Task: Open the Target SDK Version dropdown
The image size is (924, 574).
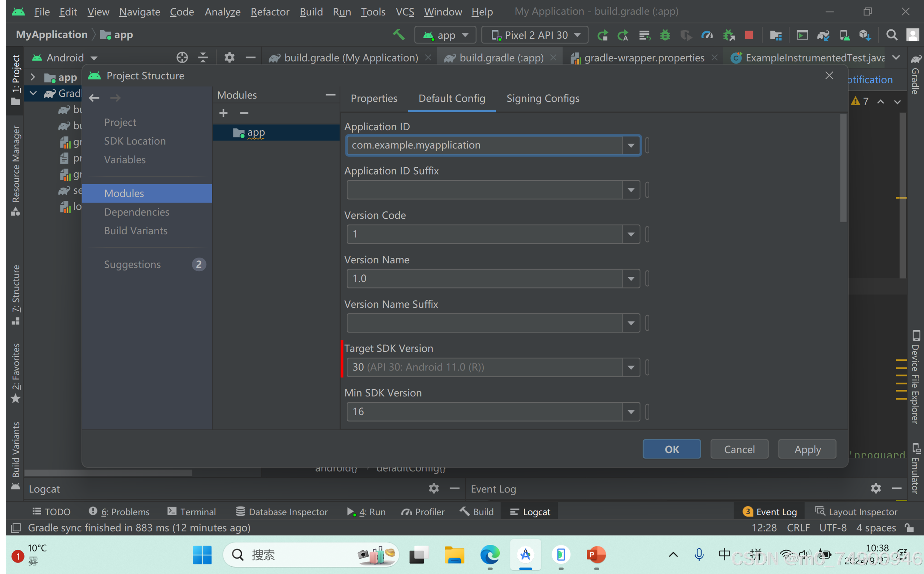Action: click(x=631, y=367)
